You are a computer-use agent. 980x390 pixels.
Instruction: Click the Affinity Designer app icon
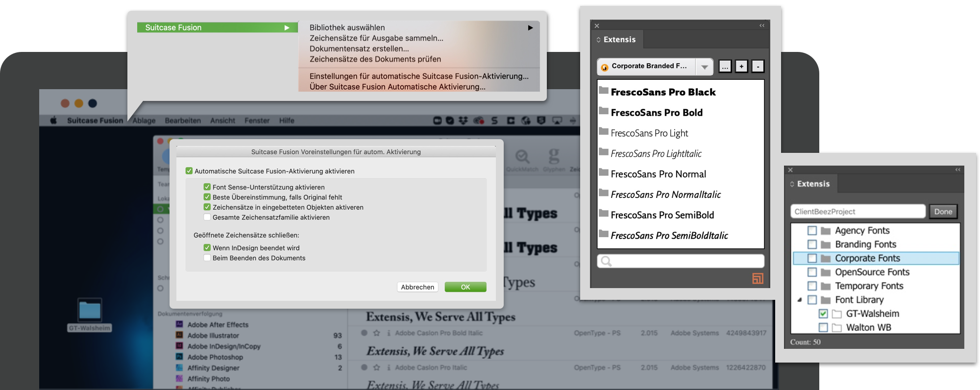click(x=179, y=367)
